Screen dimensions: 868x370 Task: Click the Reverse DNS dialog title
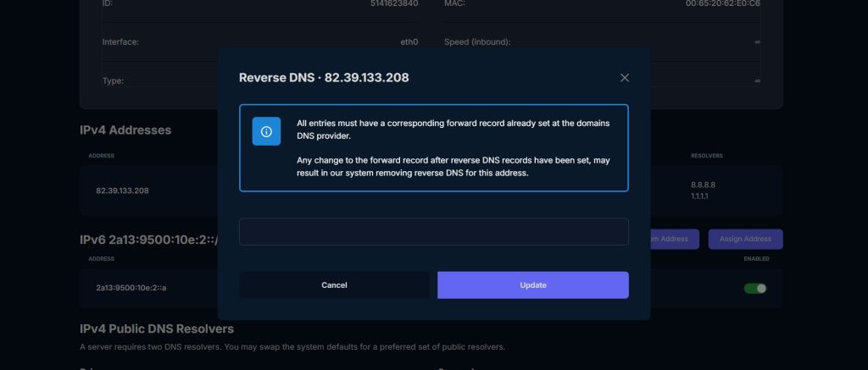pyautogui.click(x=324, y=78)
